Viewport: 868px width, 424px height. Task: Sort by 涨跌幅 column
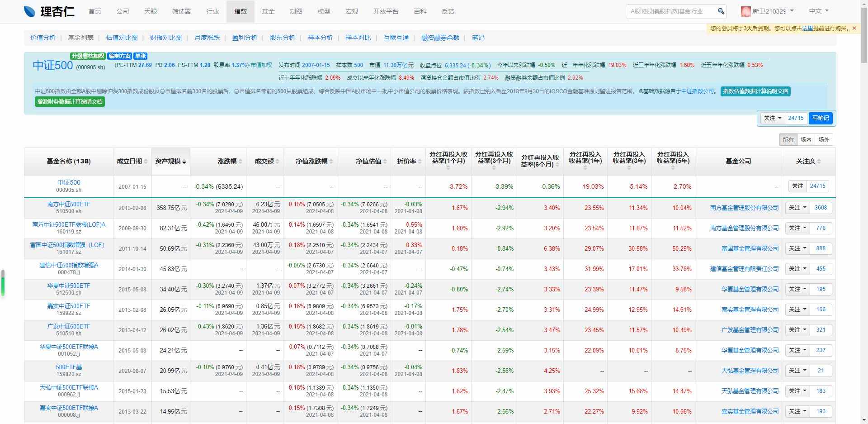(241, 162)
